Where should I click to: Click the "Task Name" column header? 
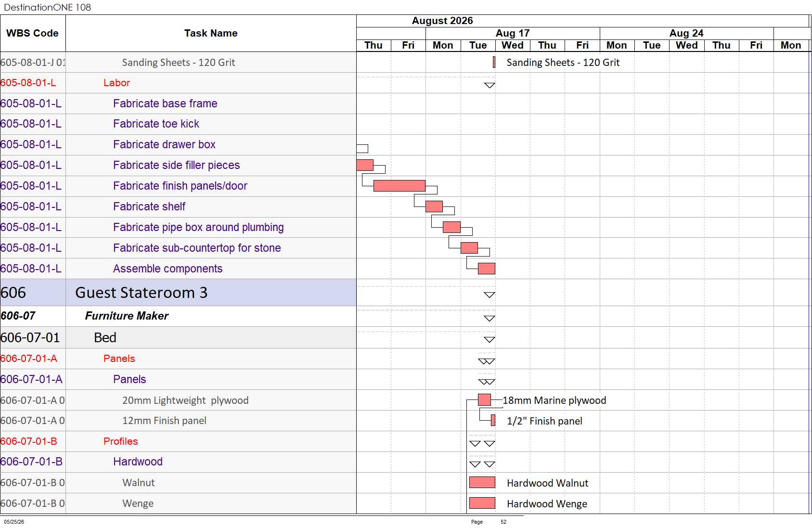(x=211, y=33)
